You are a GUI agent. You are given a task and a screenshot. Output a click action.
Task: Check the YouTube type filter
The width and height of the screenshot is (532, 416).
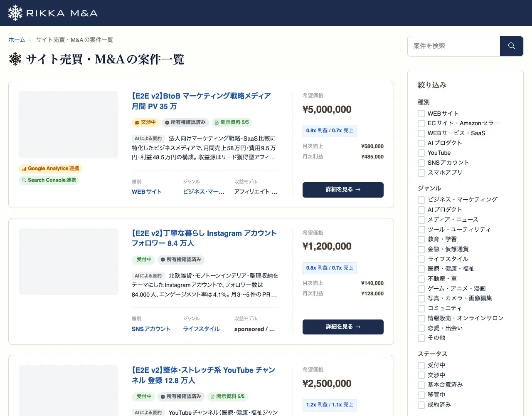point(421,153)
